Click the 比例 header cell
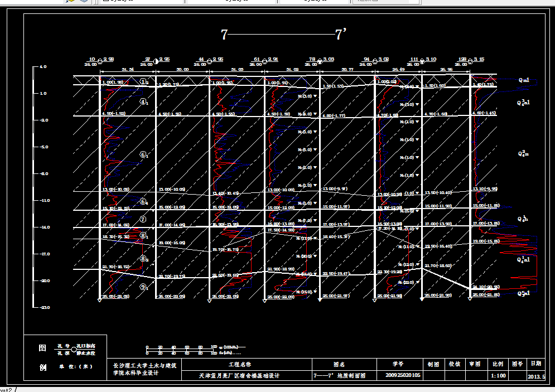This screenshot has height=392, width=555. [x=498, y=364]
